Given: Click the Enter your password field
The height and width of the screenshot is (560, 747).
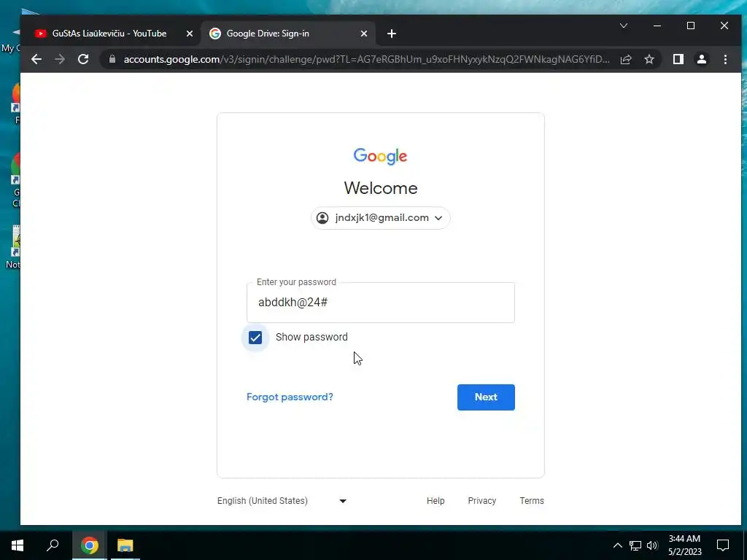Looking at the screenshot, I should [381, 303].
